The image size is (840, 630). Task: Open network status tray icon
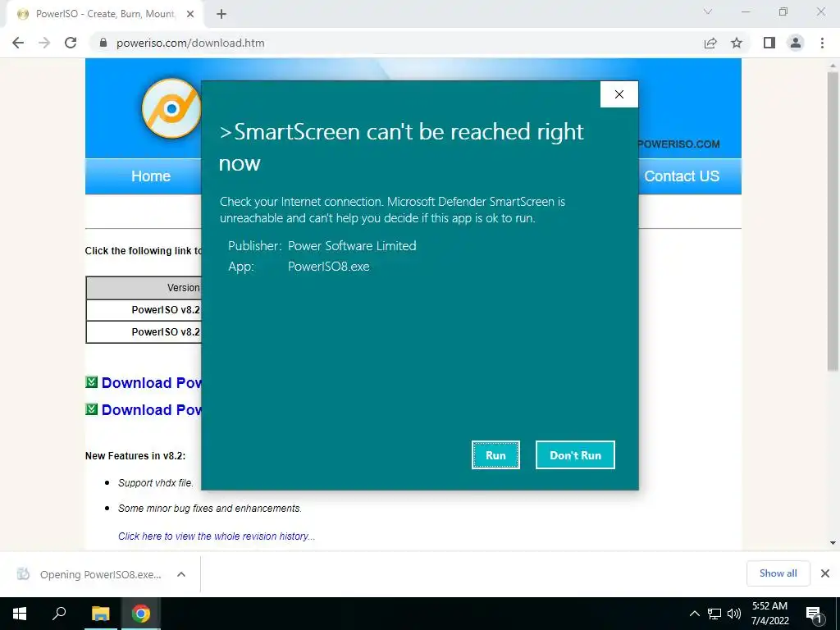tap(714, 614)
